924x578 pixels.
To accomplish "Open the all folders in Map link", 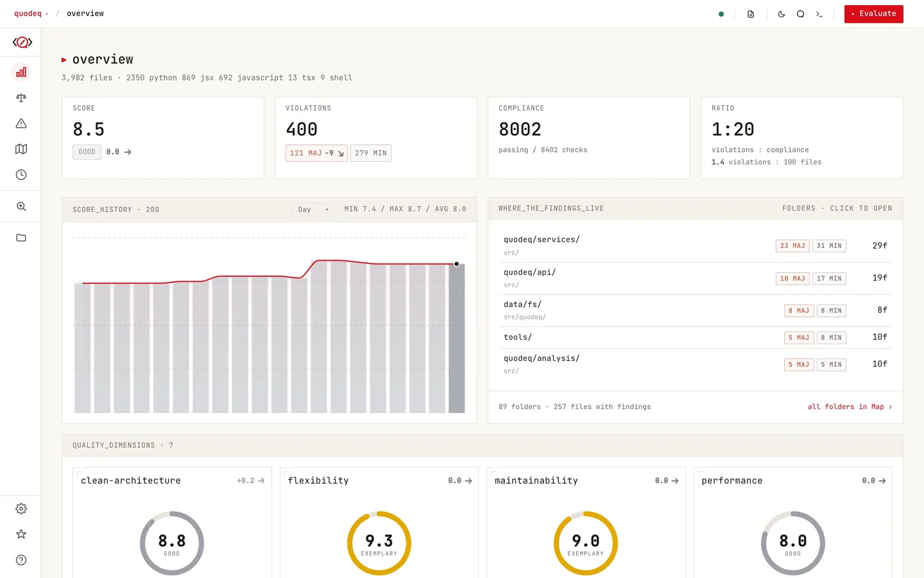I will point(850,407).
